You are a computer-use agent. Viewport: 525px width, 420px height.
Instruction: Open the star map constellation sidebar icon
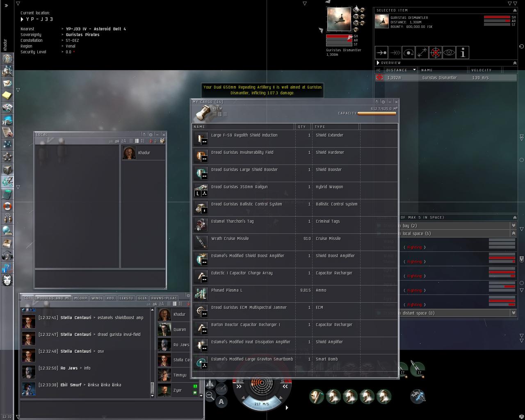(x=7, y=144)
